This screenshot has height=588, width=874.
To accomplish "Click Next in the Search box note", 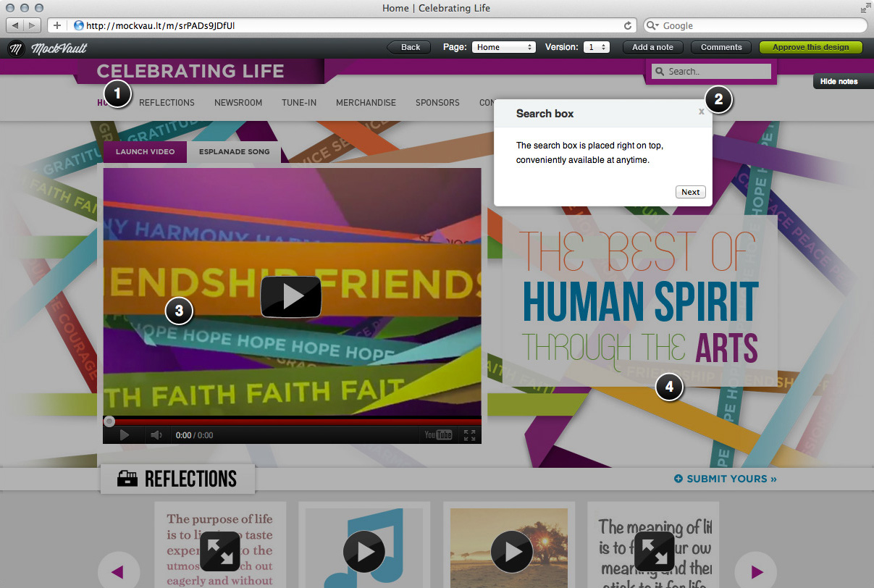I will click(690, 192).
